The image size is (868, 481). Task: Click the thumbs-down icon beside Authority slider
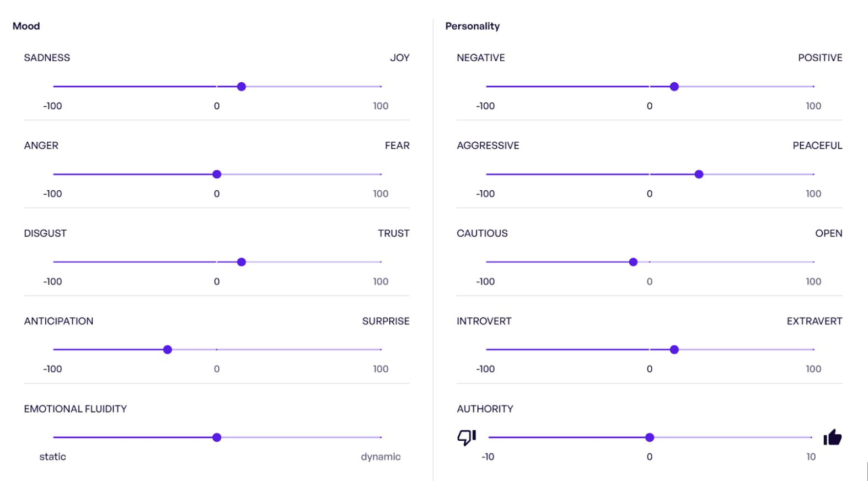click(467, 437)
